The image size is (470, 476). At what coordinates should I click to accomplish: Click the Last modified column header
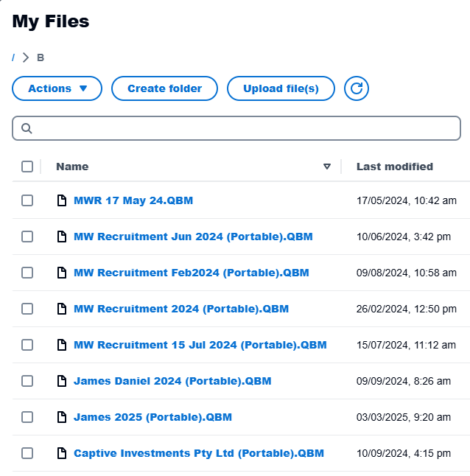click(x=394, y=167)
